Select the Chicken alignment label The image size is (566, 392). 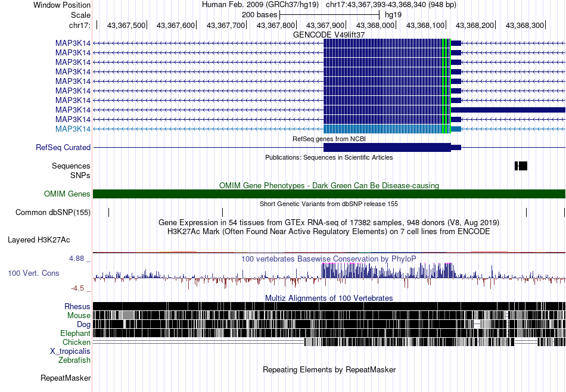coord(76,342)
